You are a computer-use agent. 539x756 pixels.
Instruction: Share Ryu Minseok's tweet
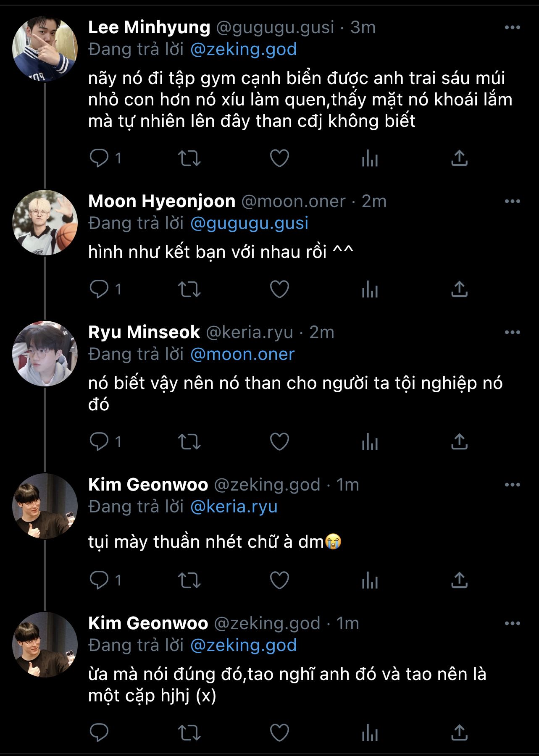point(459,442)
